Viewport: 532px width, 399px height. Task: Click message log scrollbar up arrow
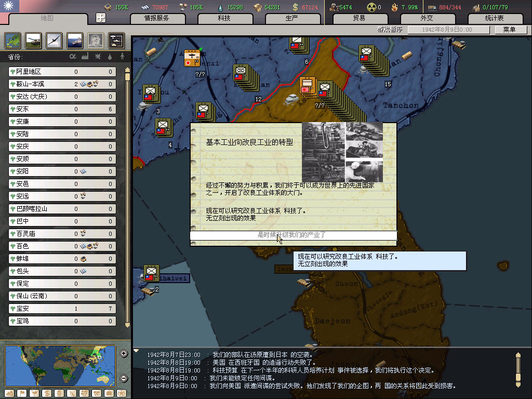pyautogui.click(x=518, y=355)
